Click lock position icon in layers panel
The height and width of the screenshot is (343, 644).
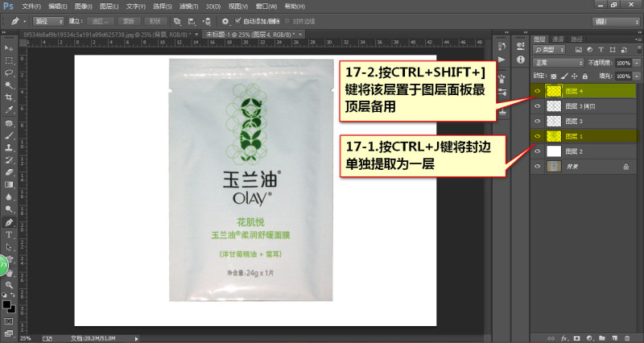(x=574, y=76)
